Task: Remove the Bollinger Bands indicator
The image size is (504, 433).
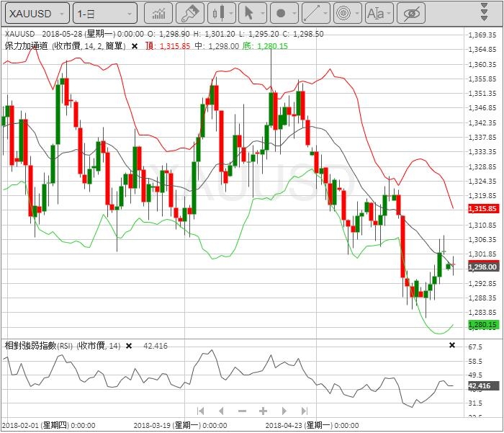Action: tap(135, 46)
